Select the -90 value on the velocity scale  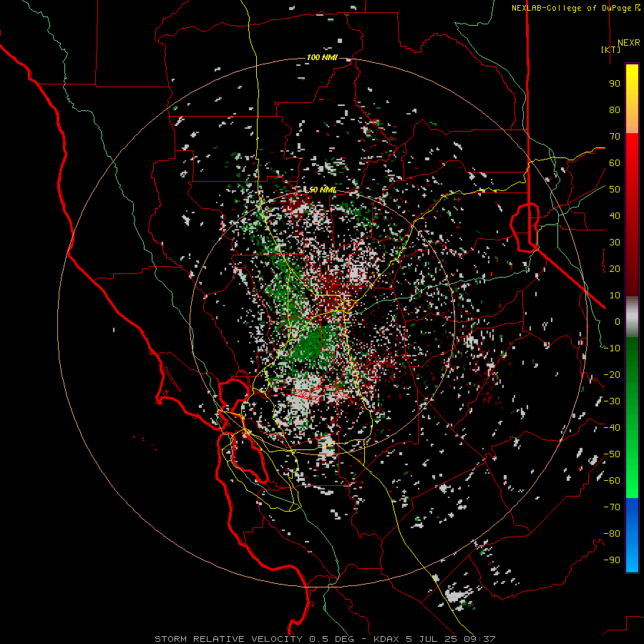[x=612, y=560]
